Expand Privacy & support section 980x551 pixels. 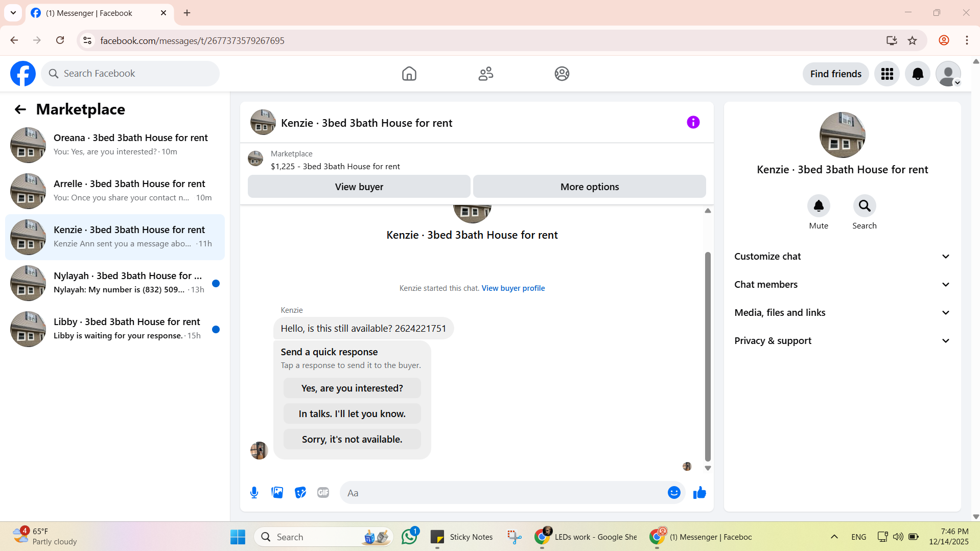(x=842, y=341)
